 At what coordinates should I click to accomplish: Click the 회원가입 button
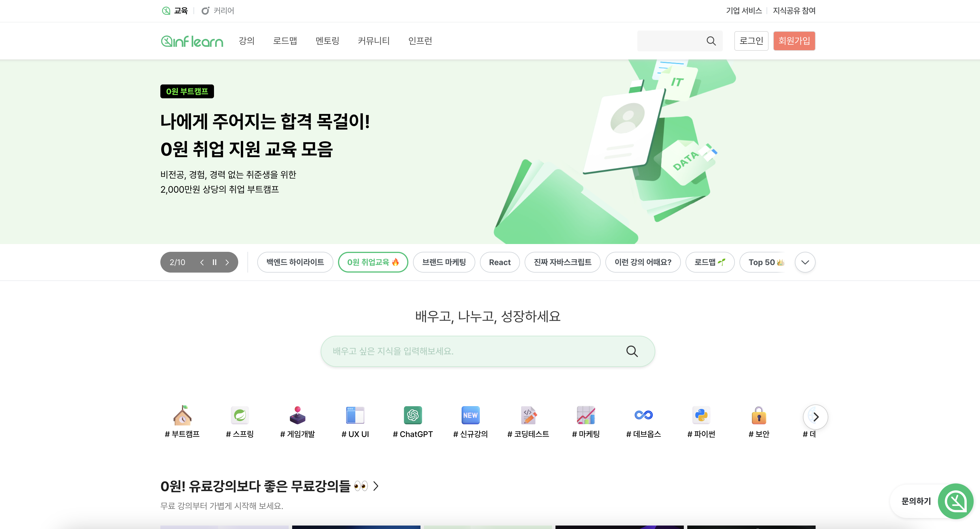[x=794, y=41]
